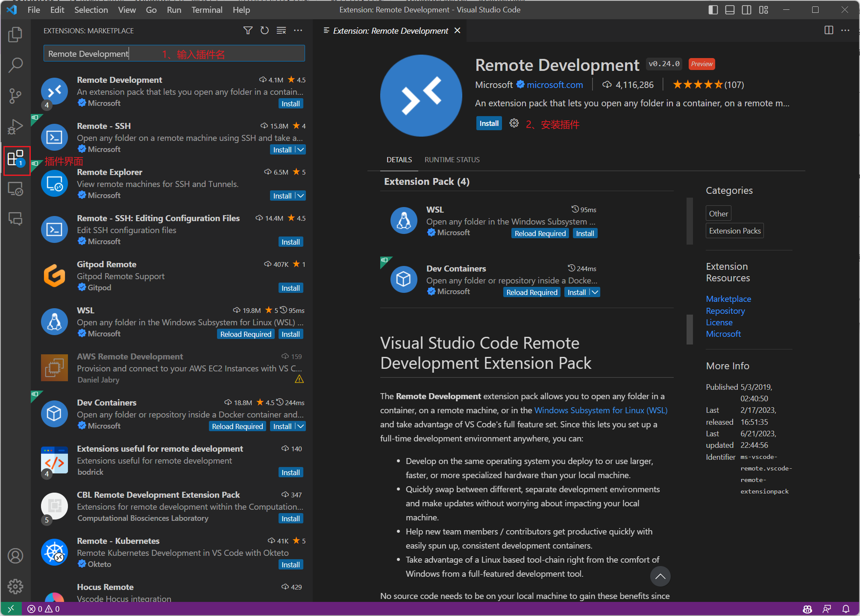
Task: Click into the extensions search input field
Action: 174,53
